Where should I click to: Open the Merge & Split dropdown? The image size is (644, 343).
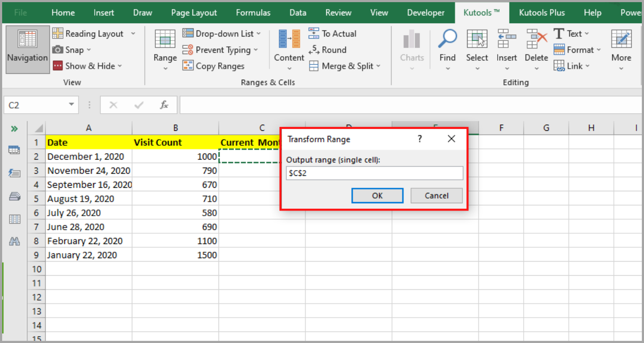click(345, 66)
